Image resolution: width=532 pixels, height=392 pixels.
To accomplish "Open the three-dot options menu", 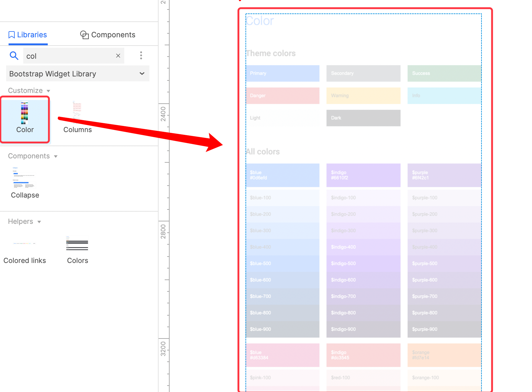I will 141,56.
